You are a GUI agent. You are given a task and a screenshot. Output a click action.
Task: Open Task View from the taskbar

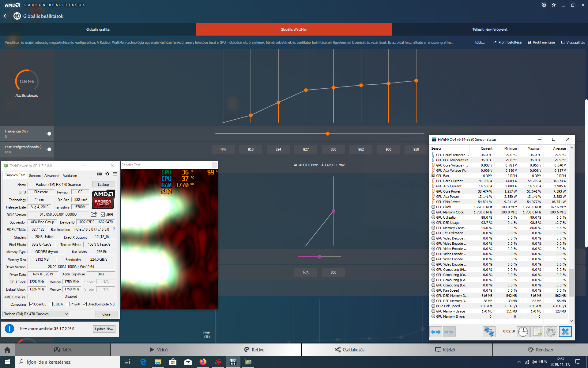coord(127,362)
